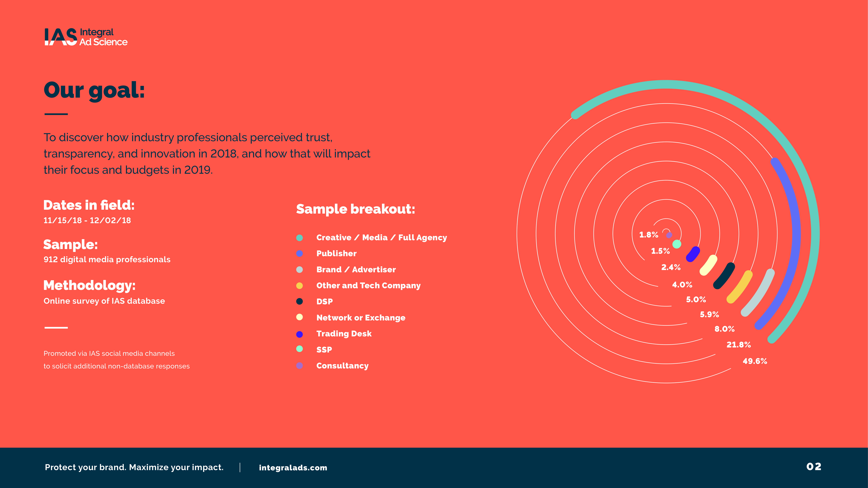Click the IAS Integral Ad Science logo
The width and height of the screenshot is (868, 488).
pyautogui.click(x=86, y=37)
